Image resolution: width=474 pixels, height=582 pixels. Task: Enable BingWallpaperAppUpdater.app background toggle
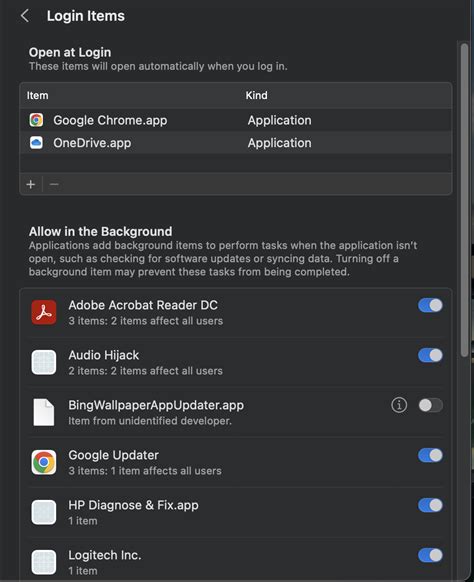point(430,405)
